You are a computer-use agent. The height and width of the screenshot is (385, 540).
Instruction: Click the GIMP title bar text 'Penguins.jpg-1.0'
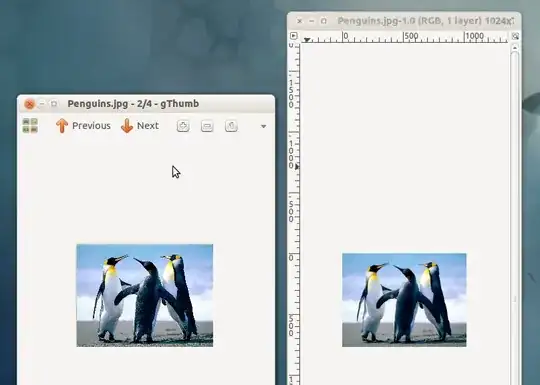tap(376, 21)
